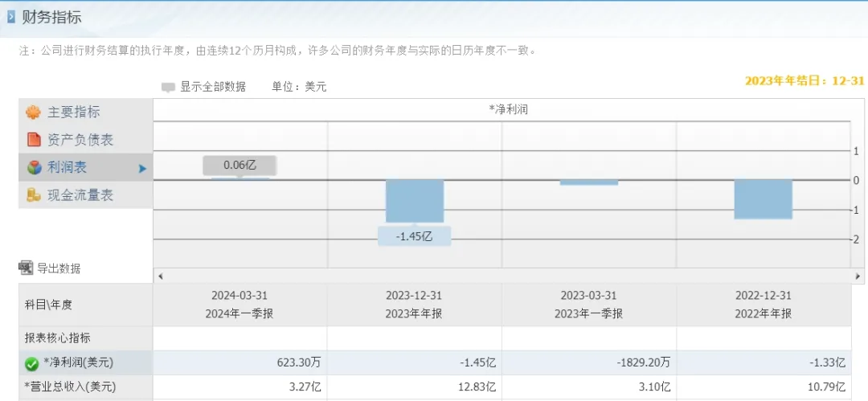Viewport: 868px width, 401px height.
Task: Click chart scrollbar left arrow
Action: (161, 276)
